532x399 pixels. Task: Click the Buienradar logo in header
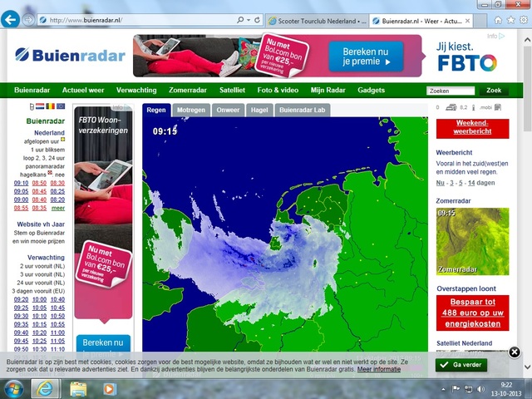click(70, 56)
